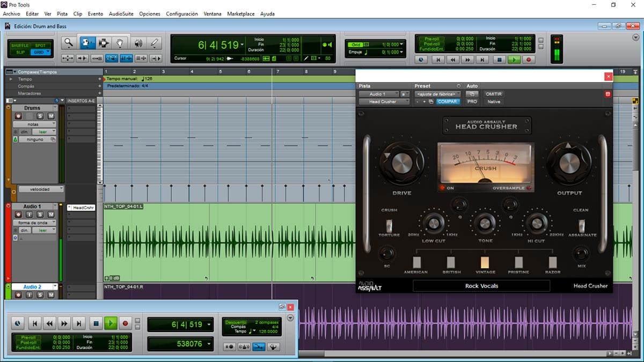The image size is (644, 362).
Task: Rewind in the floating Transport window
Action: pyautogui.click(x=49, y=323)
